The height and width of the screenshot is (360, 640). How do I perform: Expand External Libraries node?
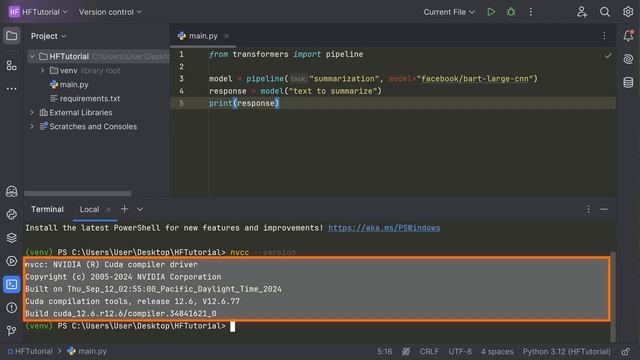click(x=32, y=112)
